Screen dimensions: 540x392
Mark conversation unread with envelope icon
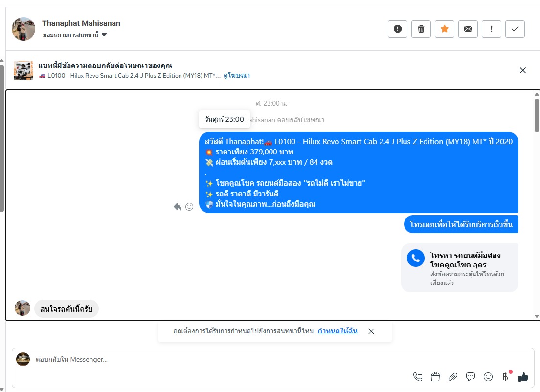coord(468,29)
